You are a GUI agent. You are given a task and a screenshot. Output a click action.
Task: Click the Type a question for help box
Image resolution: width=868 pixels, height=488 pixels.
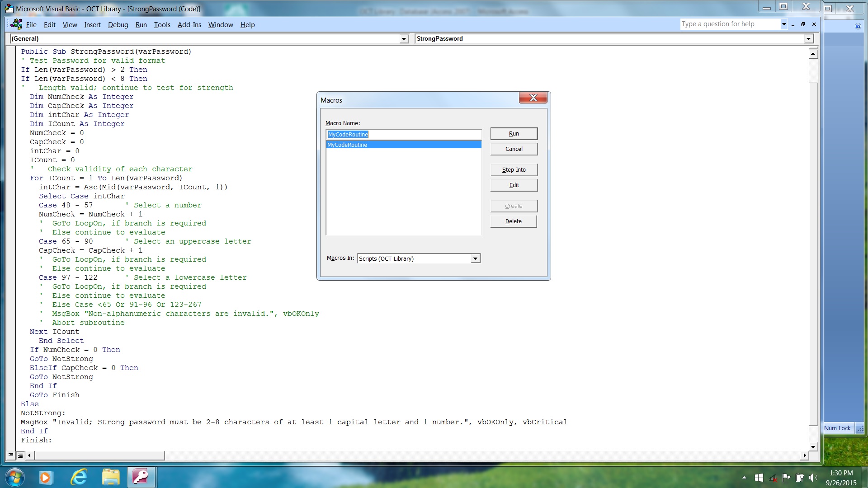(731, 24)
